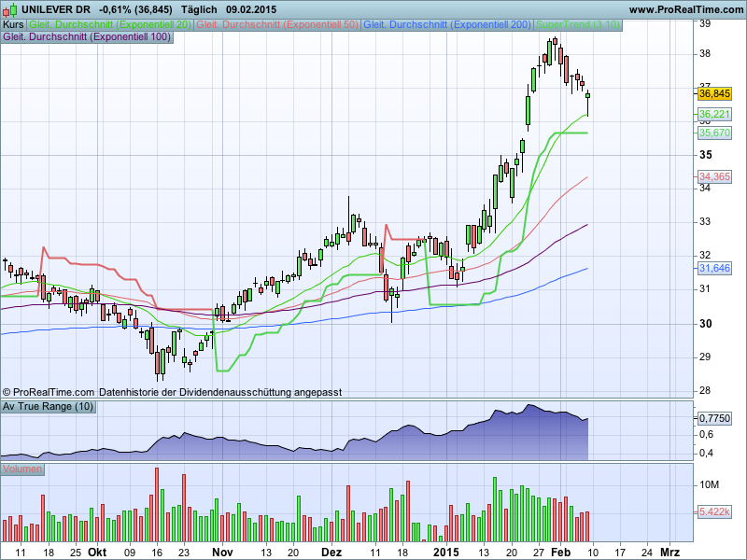This screenshot has width=747, height=560.
Task: Click the 09.02.2015 date in the header
Action: click(x=251, y=9)
